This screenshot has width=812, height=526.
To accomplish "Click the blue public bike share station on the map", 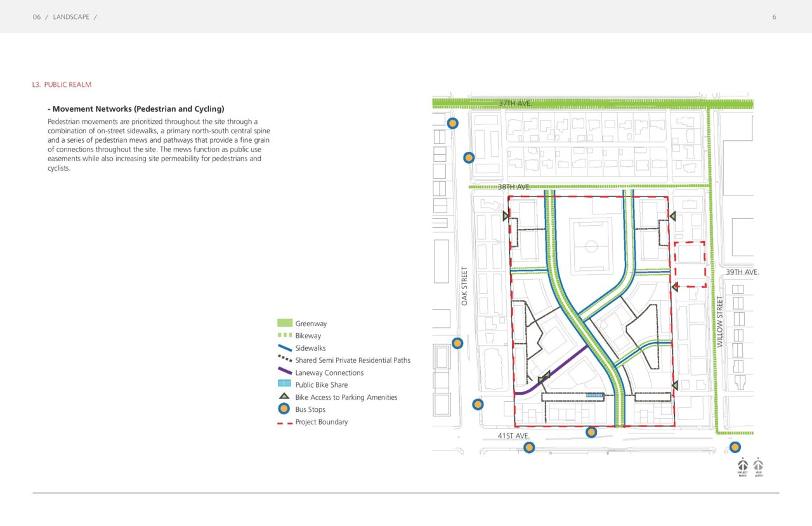I will pyautogui.click(x=594, y=395).
